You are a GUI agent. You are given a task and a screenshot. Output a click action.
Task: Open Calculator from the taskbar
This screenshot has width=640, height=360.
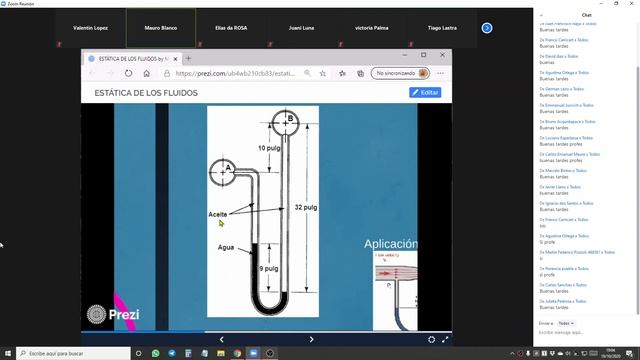coord(188,353)
